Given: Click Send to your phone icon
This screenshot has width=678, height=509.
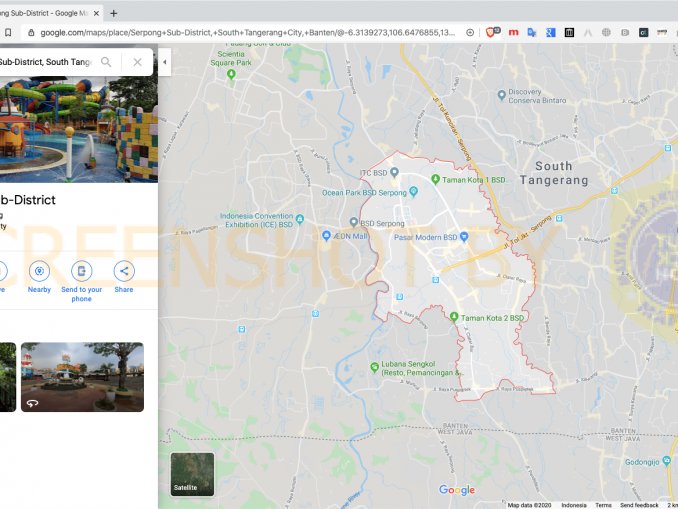Looking at the screenshot, I should pos(82,271).
